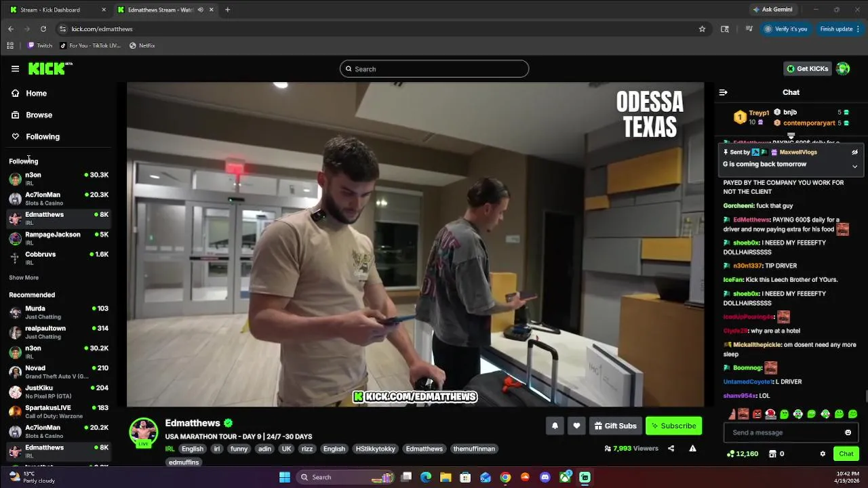Select the funny tag
This screenshot has width=868, height=488.
(239, 449)
